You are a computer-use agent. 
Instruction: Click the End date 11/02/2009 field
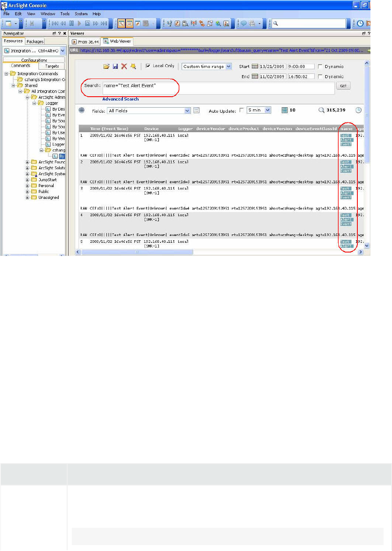273,76
